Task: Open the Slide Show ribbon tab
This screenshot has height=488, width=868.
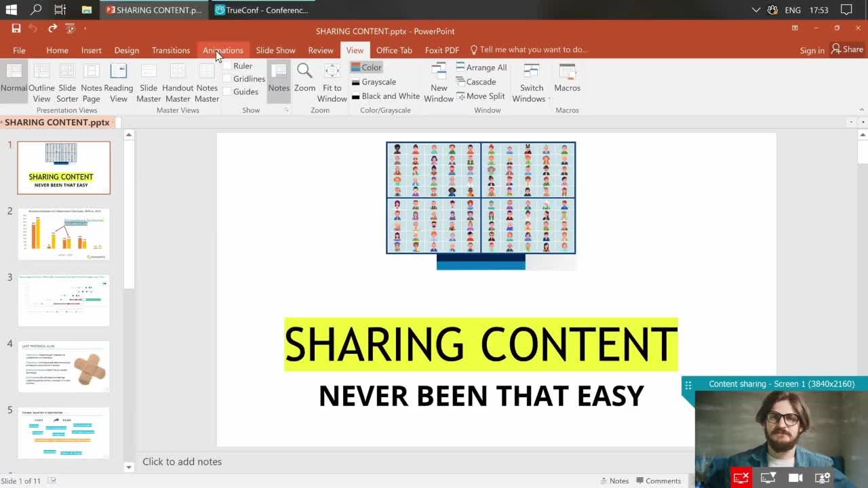Action: pos(275,50)
